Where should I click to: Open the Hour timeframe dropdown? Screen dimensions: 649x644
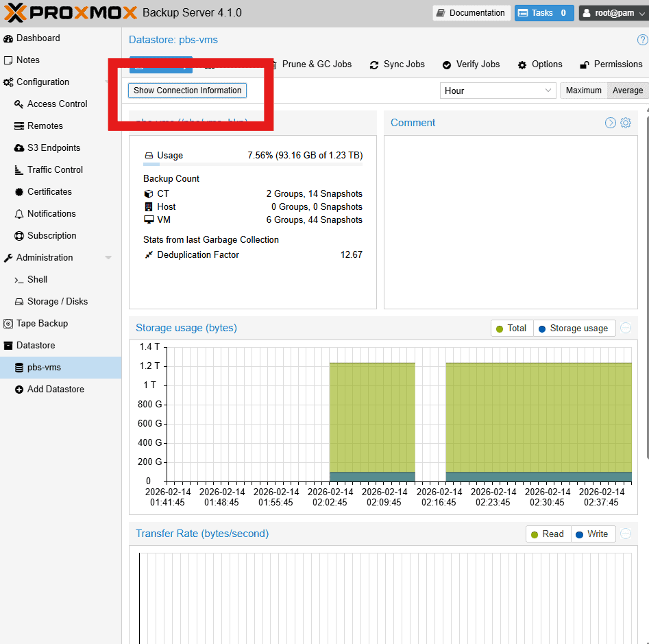[498, 91]
